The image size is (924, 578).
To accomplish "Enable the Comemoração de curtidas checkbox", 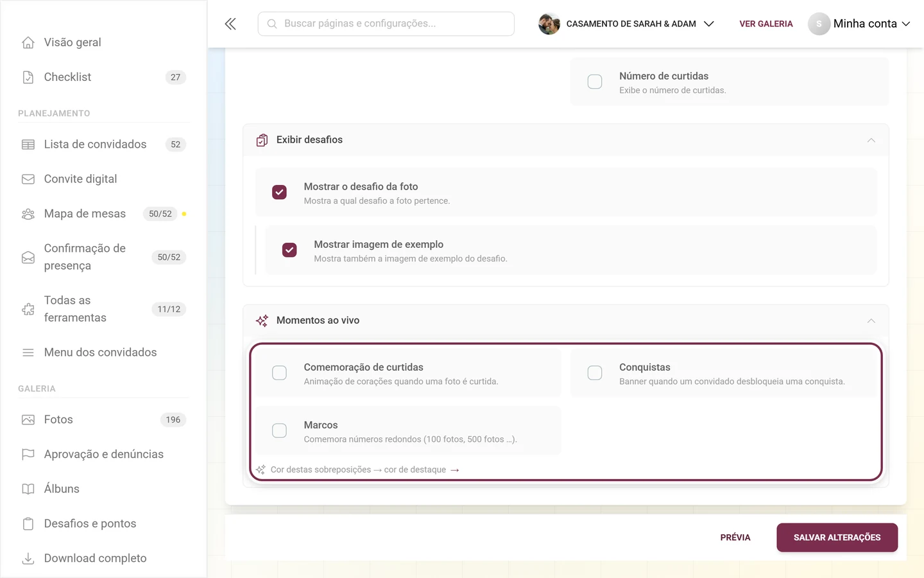I will click(x=279, y=373).
